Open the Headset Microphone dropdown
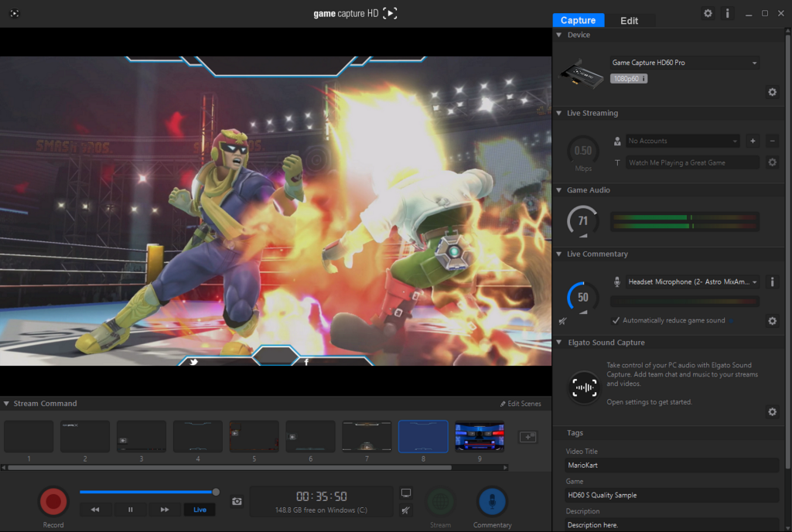The image size is (792, 532). [692, 281]
